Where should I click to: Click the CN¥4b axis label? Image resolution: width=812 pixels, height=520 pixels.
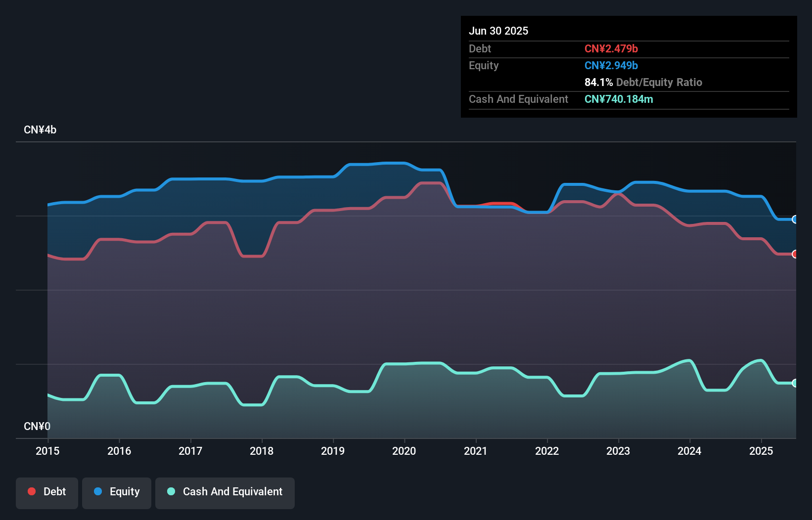click(x=40, y=130)
